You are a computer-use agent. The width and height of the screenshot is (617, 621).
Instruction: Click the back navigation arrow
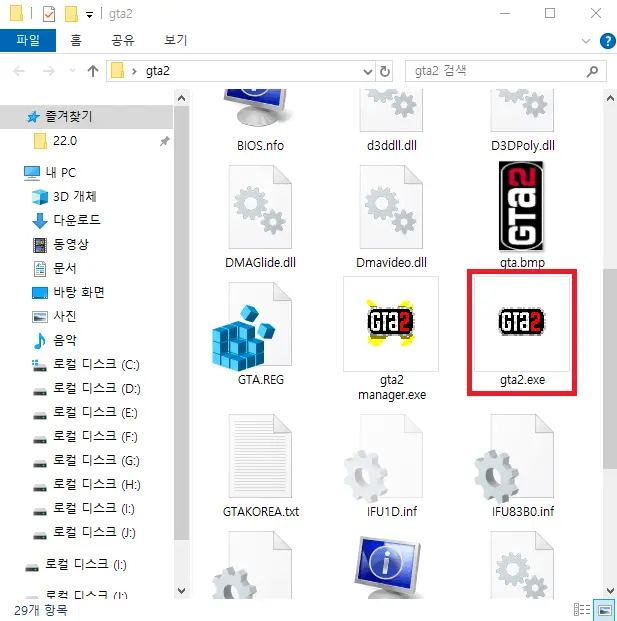pyautogui.click(x=19, y=71)
